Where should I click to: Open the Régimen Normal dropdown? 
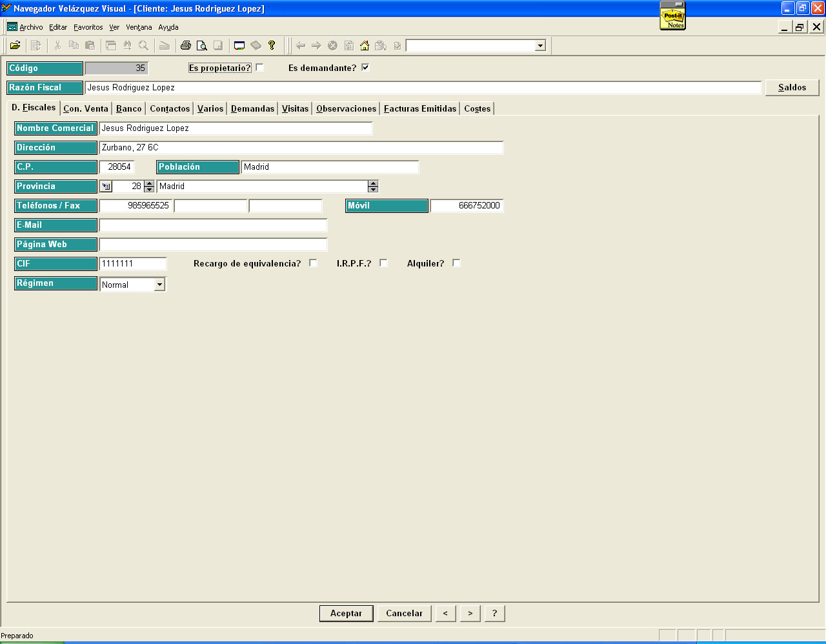click(x=159, y=285)
